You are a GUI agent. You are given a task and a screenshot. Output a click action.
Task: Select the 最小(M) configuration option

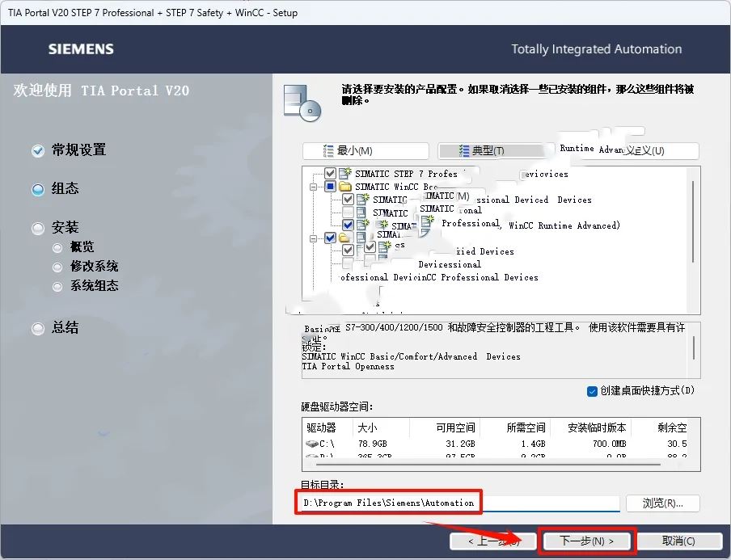click(365, 151)
